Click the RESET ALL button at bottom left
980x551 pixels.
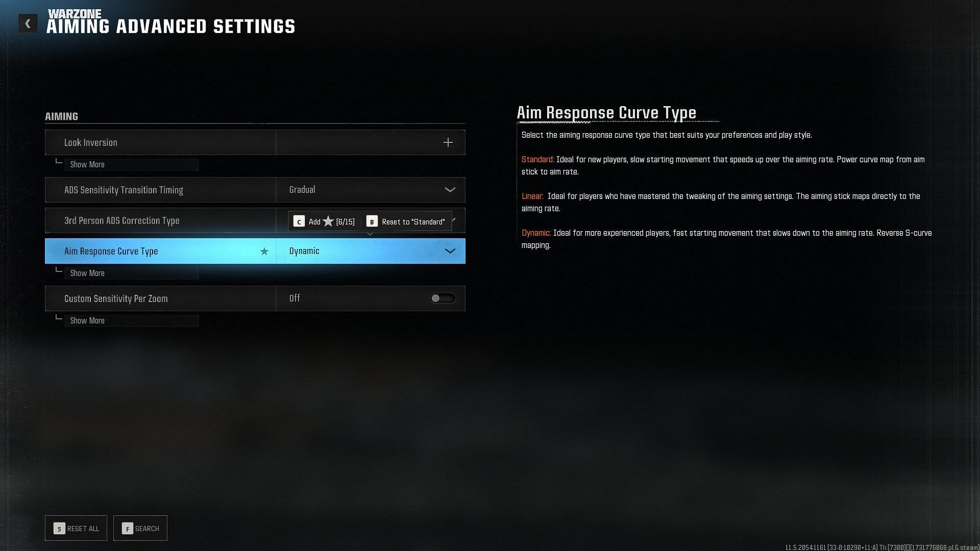point(76,528)
